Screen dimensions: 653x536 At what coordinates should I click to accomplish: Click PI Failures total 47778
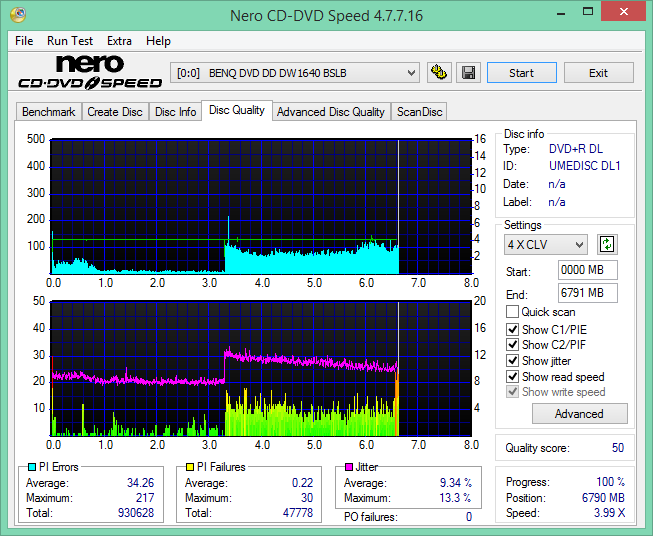coord(298,513)
